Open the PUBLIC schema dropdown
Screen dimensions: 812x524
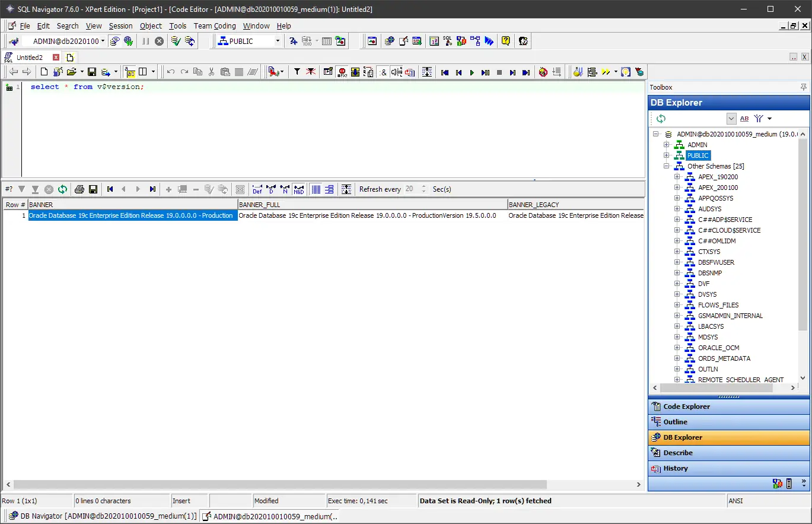pyautogui.click(x=278, y=41)
